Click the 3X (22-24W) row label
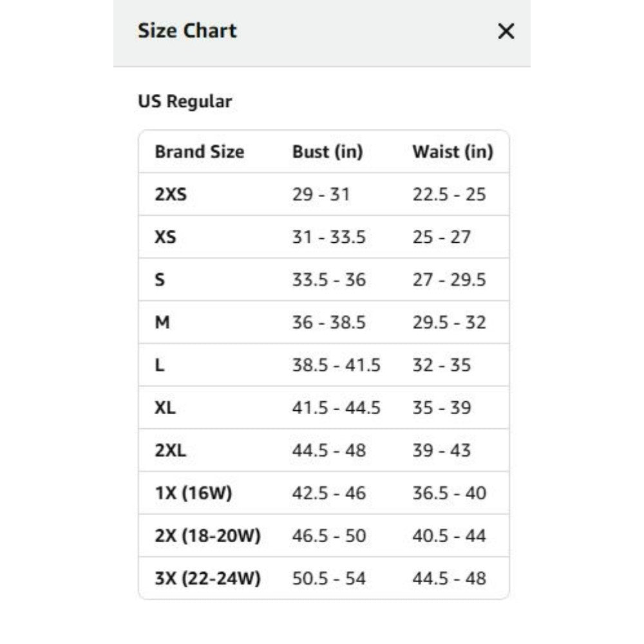This screenshot has width=644, height=644. click(208, 578)
